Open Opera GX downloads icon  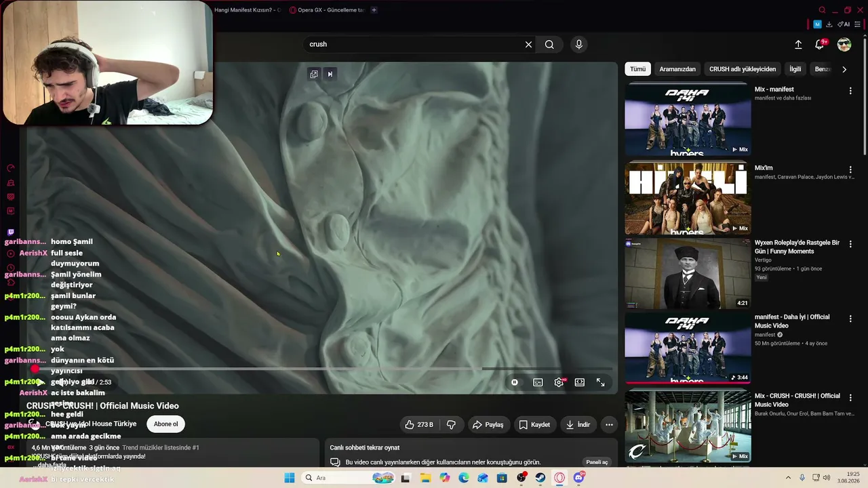(829, 24)
